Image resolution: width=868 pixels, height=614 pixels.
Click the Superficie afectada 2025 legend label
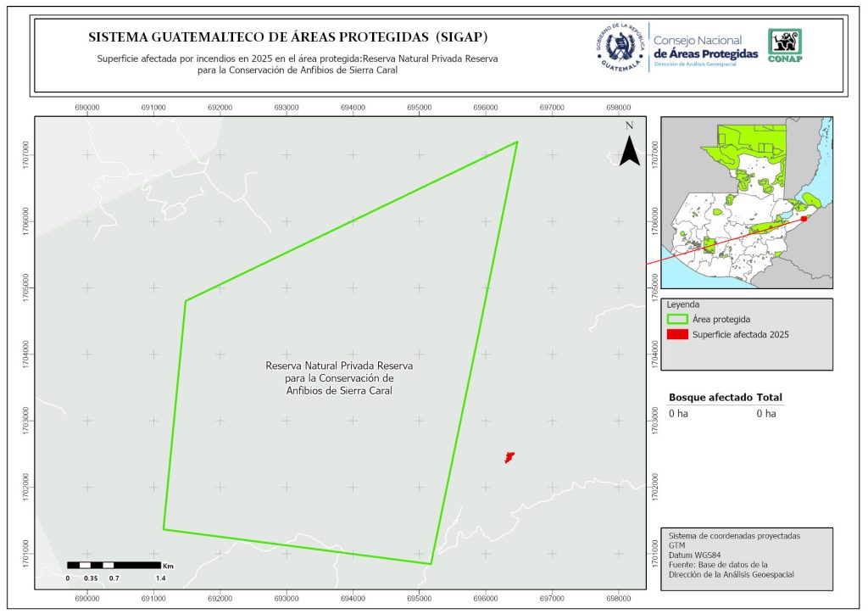740,335
